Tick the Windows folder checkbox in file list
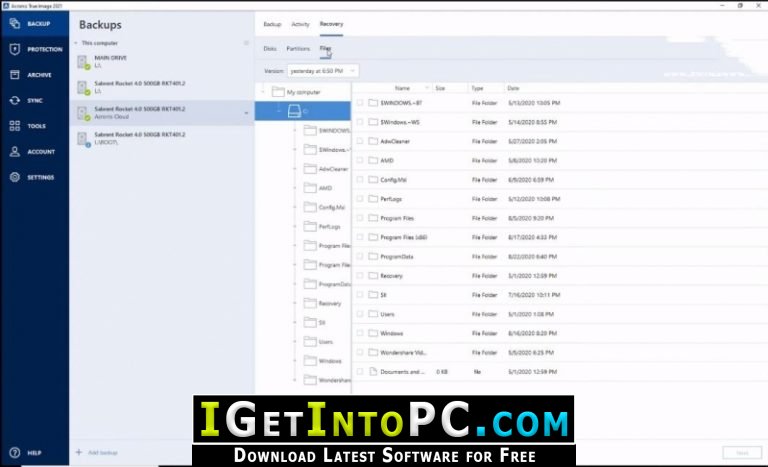 coord(360,333)
